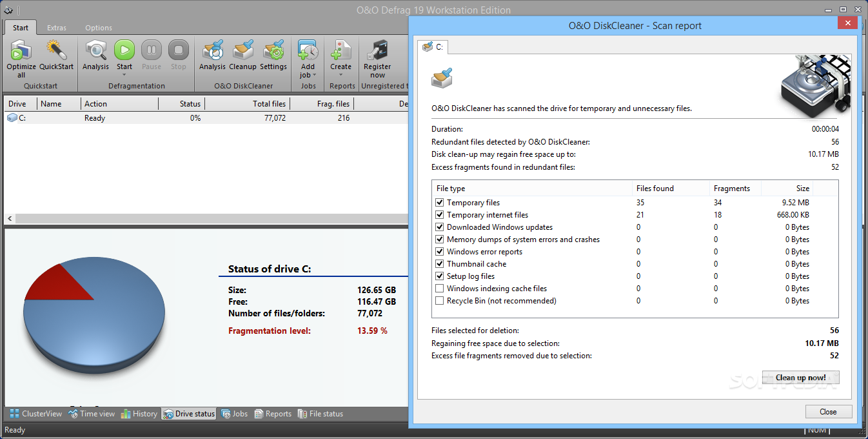The height and width of the screenshot is (439, 868).
Task: Uncheck Thumbnail cache checkbox
Action: 440,264
